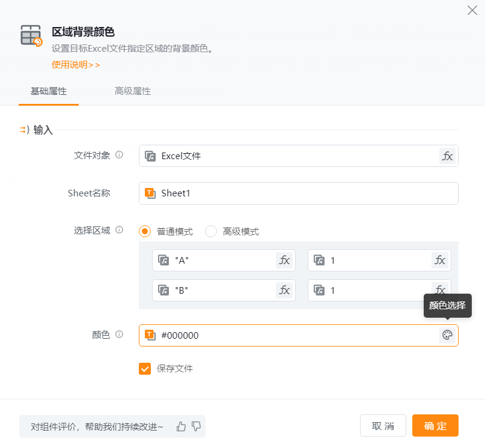The height and width of the screenshot is (448, 485).
Task: Switch to the 基础属性 tab
Action: tap(49, 91)
